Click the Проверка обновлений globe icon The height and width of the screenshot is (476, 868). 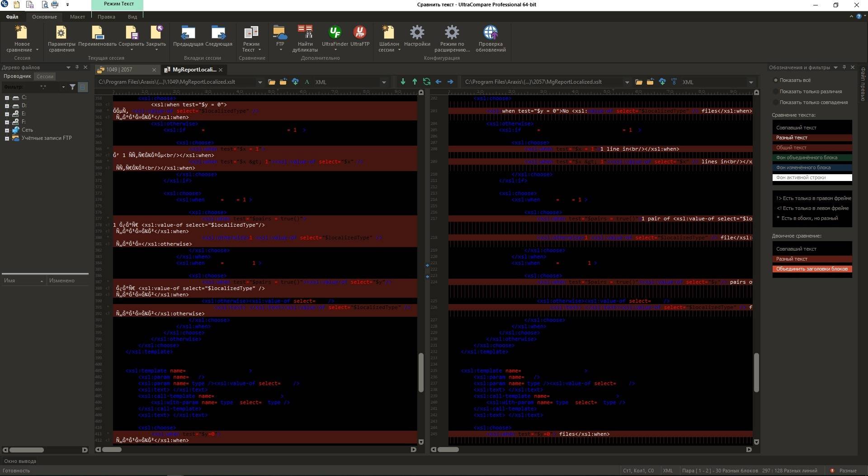click(x=491, y=33)
